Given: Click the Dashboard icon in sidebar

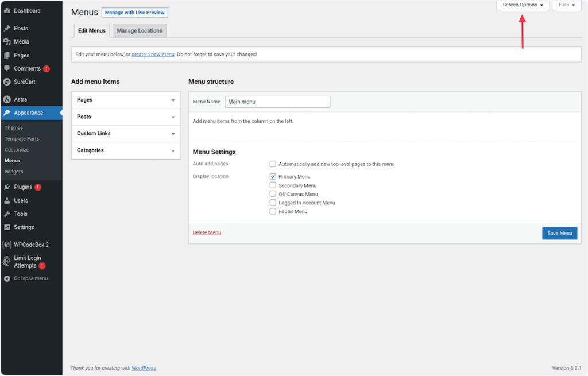Looking at the screenshot, I should (x=7, y=11).
